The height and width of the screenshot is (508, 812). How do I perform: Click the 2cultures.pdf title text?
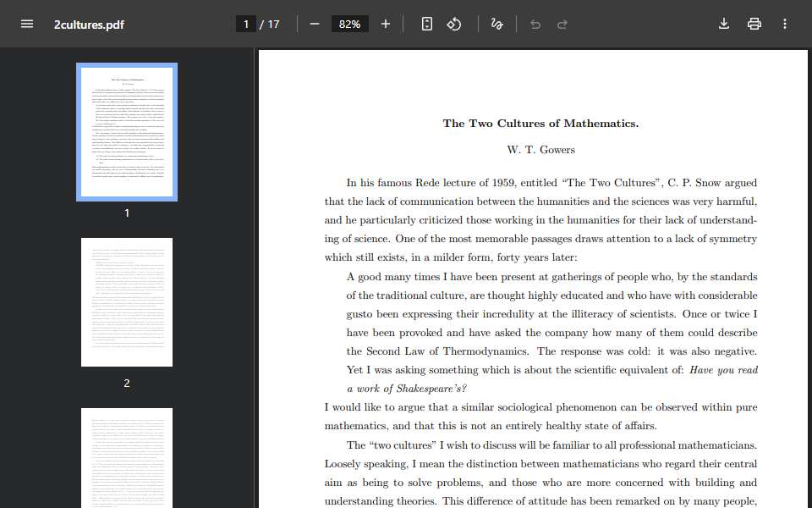[89, 25]
